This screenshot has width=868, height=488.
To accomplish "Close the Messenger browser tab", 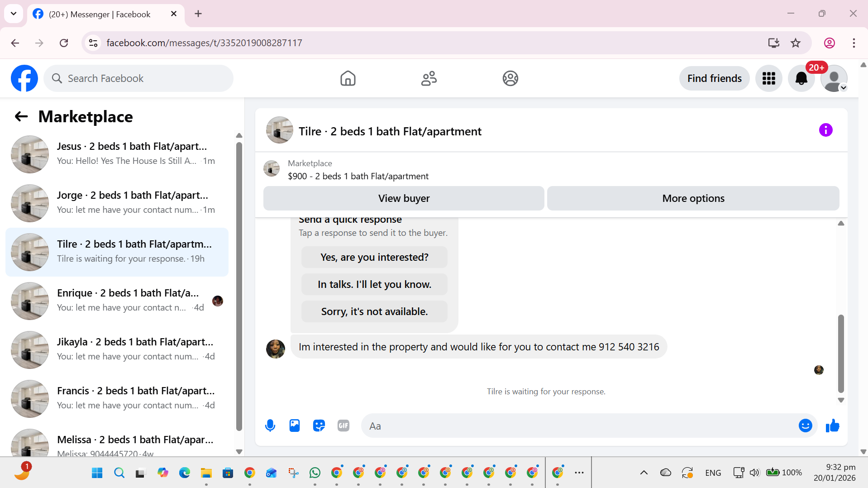I will coord(174,14).
